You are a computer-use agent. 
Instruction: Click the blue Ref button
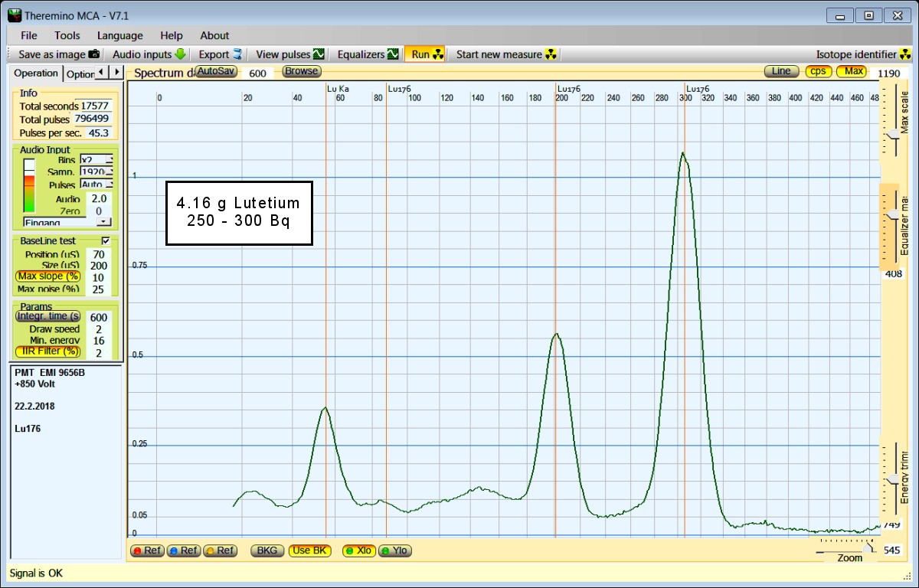(x=183, y=550)
